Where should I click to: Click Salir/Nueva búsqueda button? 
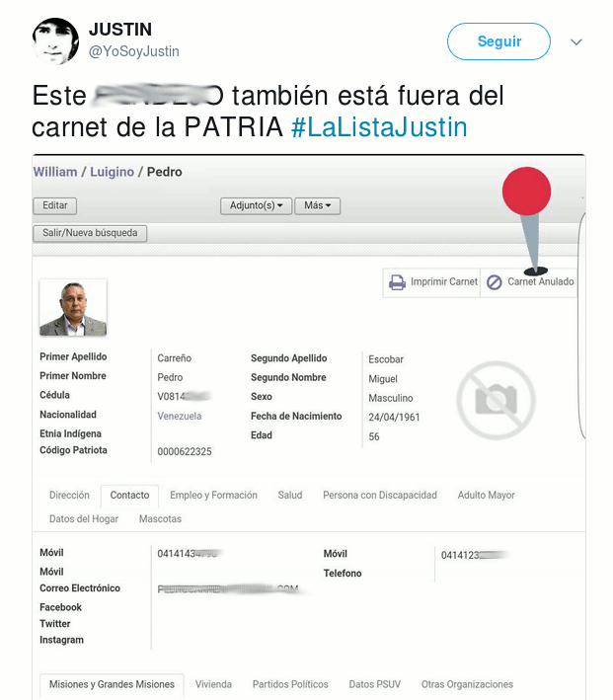(90, 233)
